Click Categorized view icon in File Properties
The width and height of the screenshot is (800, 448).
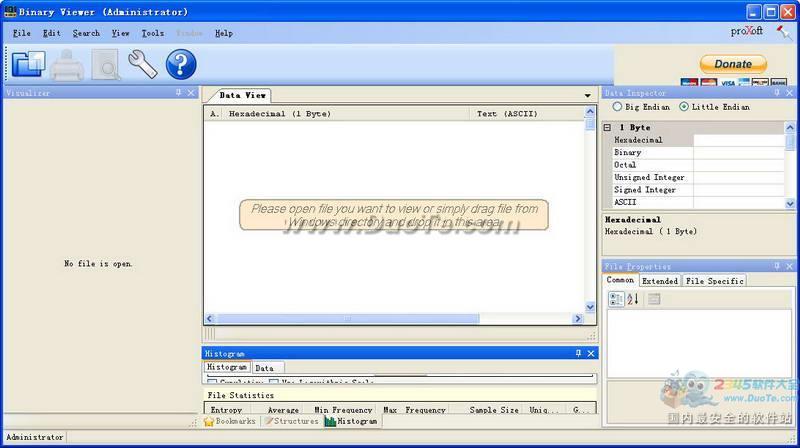click(616, 299)
